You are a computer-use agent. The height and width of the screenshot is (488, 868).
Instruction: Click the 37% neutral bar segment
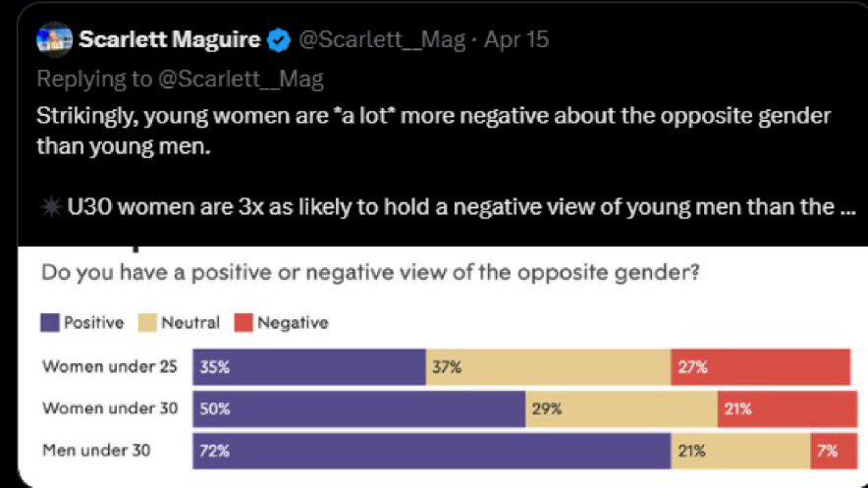coord(549,367)
